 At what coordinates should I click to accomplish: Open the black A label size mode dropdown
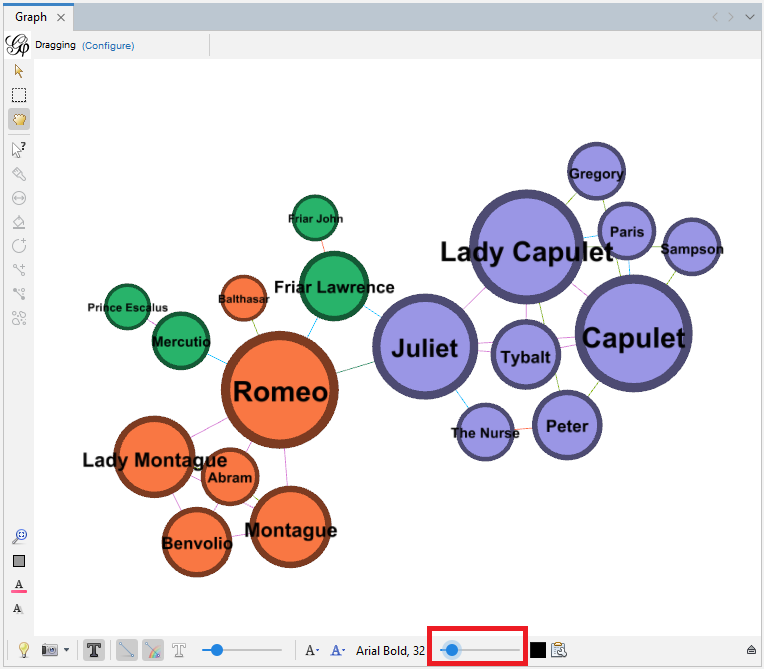click(x=312, y=650)
